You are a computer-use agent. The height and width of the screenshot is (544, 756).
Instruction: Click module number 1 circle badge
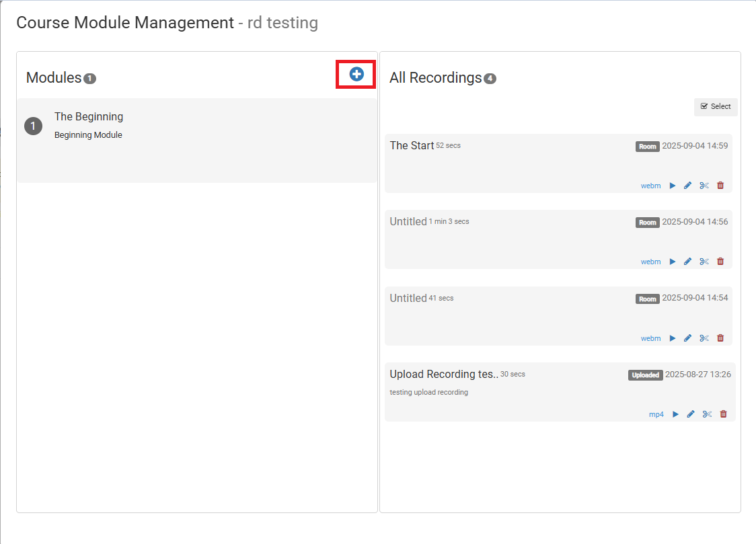pos(33,126)
